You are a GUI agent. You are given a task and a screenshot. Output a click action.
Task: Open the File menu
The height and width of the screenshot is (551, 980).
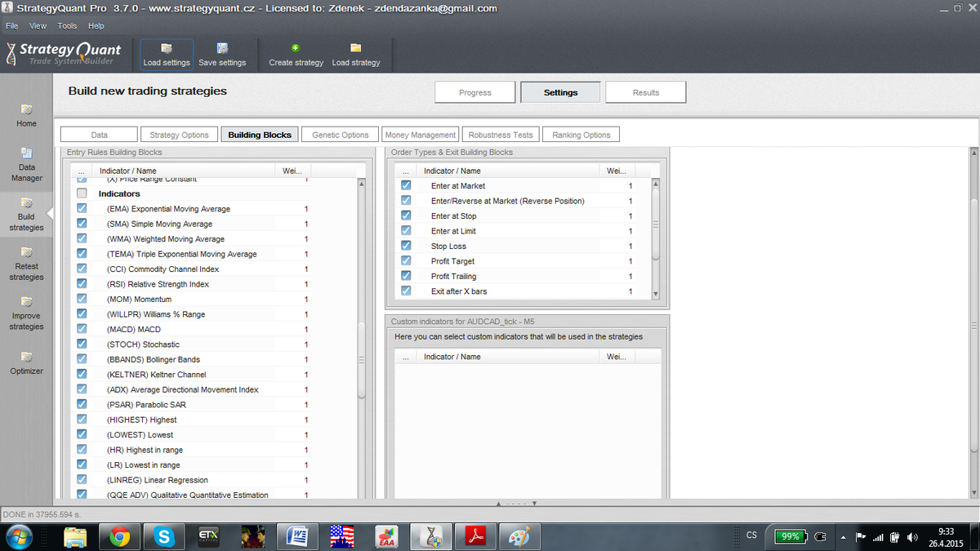pyautogui.click(x=12, y=26)
